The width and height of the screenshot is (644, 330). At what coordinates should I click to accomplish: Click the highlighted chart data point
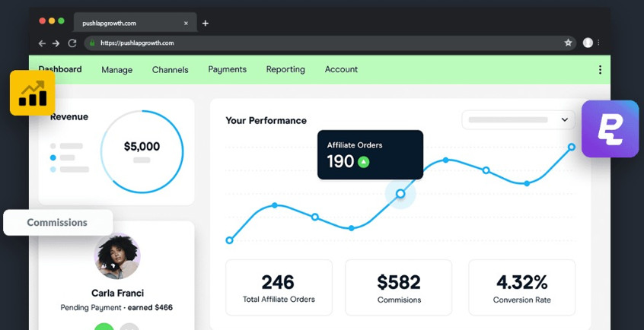pos(400,194)
